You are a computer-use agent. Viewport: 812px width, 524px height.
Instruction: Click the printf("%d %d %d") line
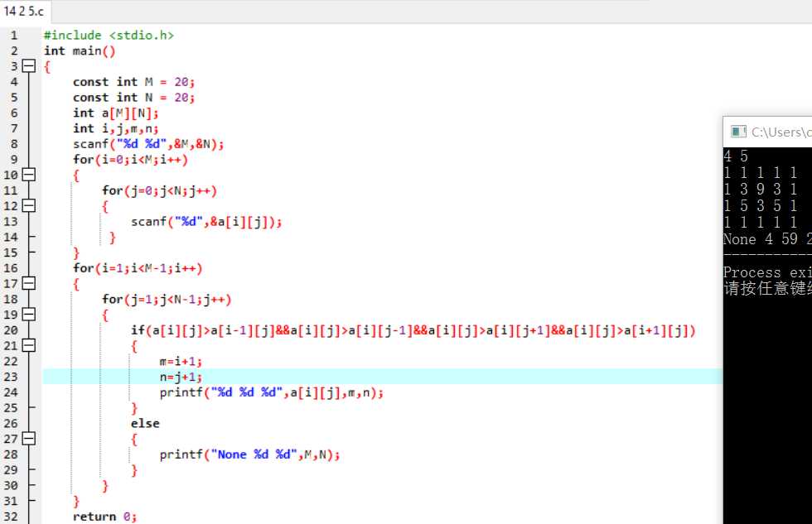(272, 392)
